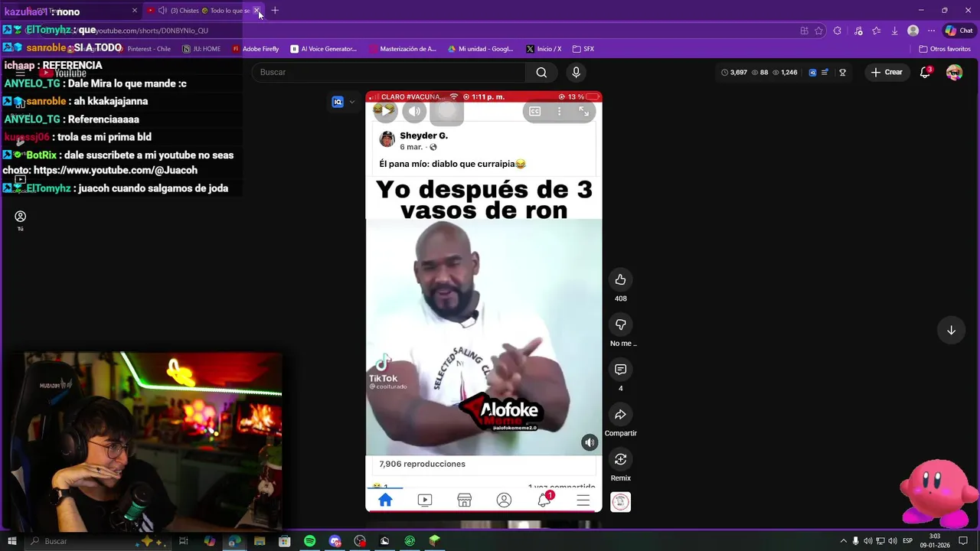Open YouTube notifications bell

pos(925,72)
